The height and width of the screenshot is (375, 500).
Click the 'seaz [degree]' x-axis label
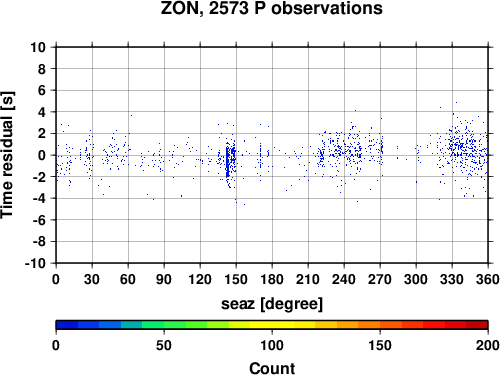tap(272, 304)
